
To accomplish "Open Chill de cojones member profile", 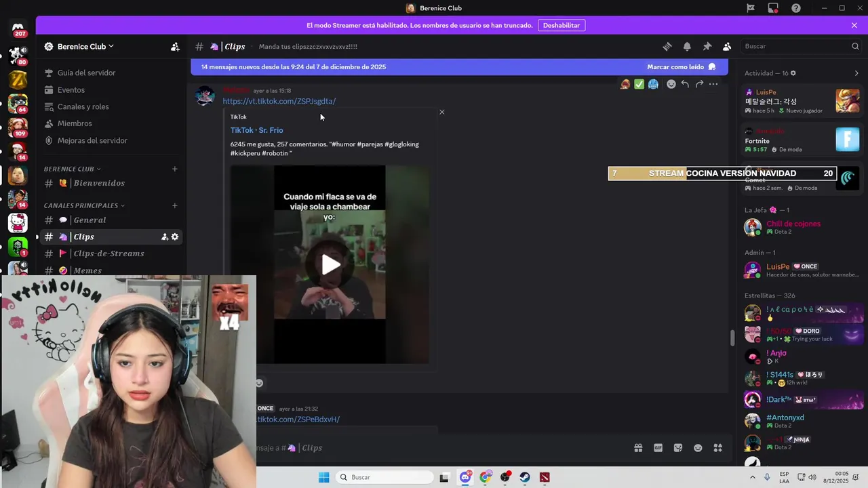I will click(802, 228).
